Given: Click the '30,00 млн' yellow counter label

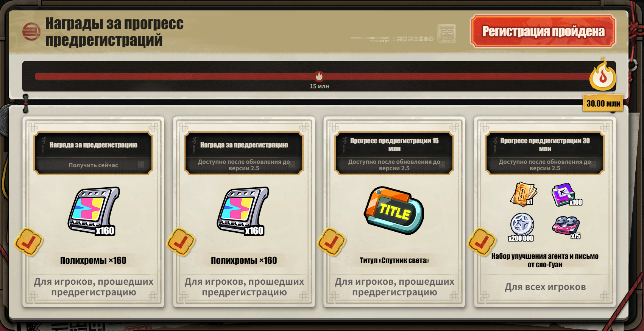Looking at the screenshot, I should pos(603,103).
